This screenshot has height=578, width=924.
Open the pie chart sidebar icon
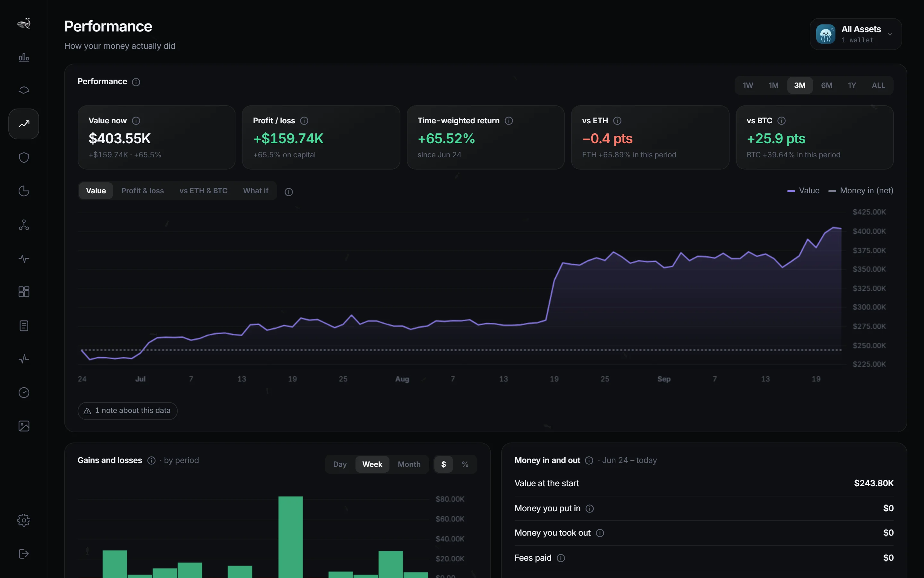coord(24,191)
